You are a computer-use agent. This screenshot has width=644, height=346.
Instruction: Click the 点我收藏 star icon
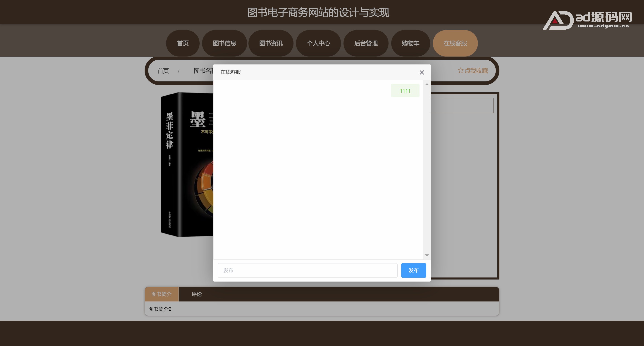pyautogui.click(x=460, y=71)
